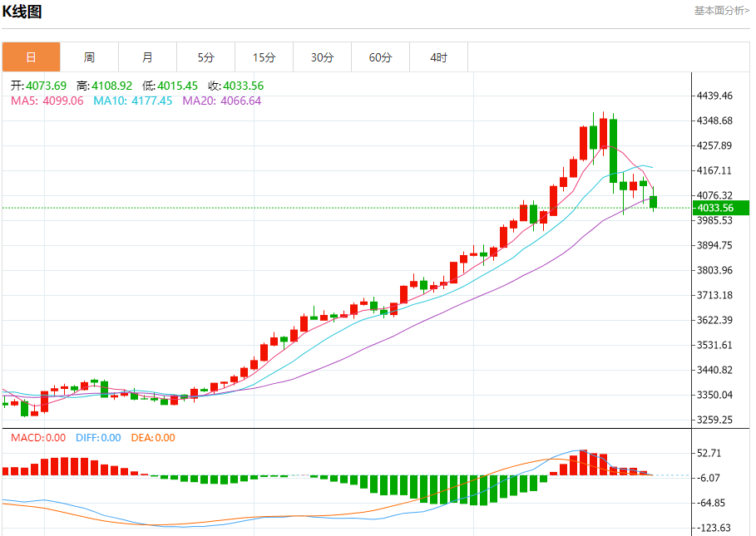Select the 4时 timeframe
This screenshot has width=756, height=536.
click(438, 57)
